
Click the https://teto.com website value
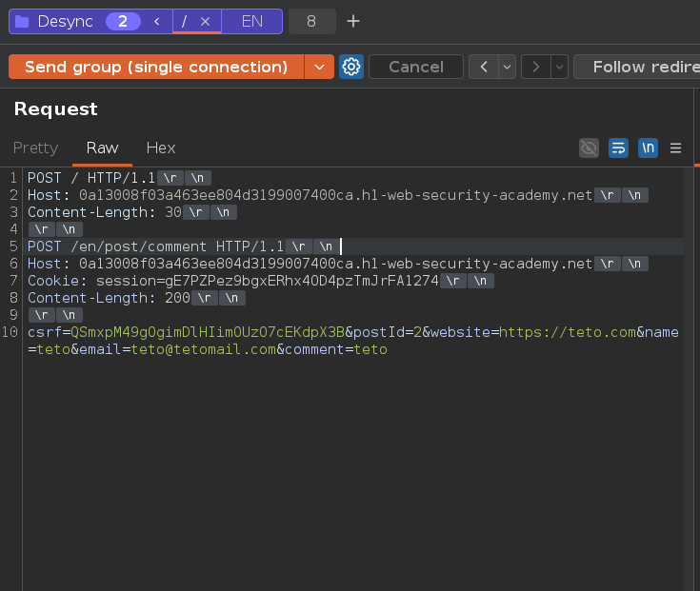coord(568,332)
